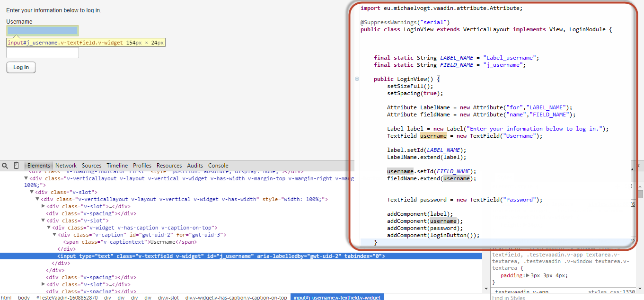Open the Console tab
The width and height of the screenshot is (644, 300).
(x=218, y=166)
